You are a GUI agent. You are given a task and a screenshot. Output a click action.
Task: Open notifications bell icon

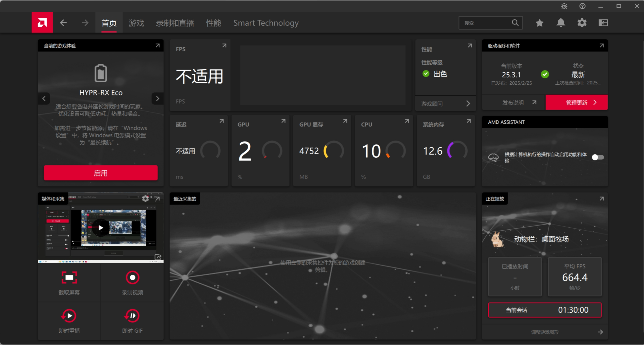(x=561, y=23)
